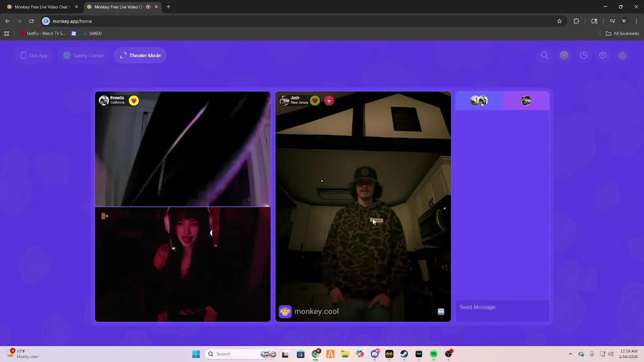This screenshot has height=362, width=644.
Task: Bookmark this page with star icon
Action: (x=559, y=21)
